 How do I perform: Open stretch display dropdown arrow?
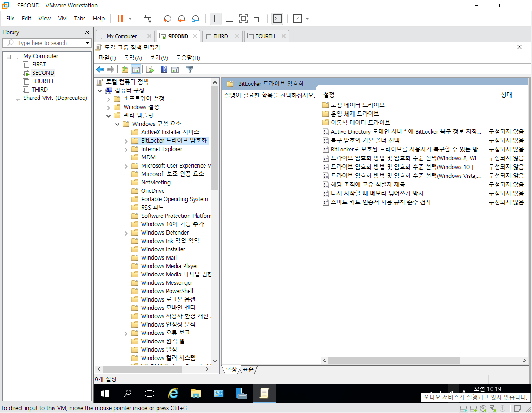[307, 19]
